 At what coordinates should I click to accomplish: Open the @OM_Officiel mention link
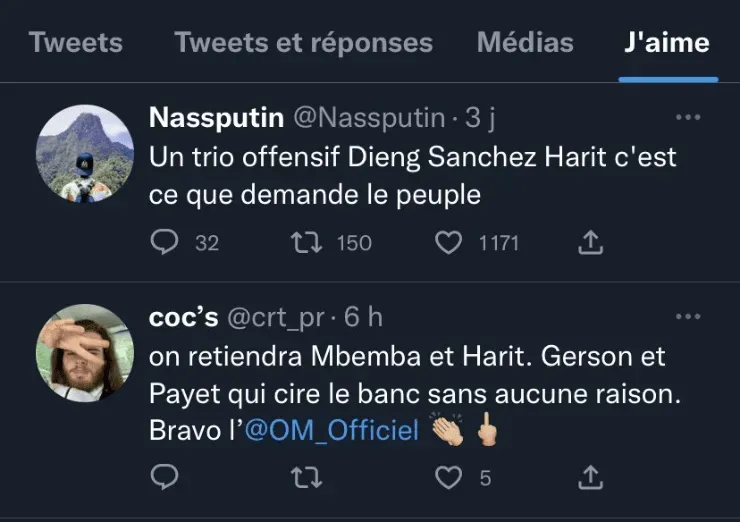tap(331, 431)
